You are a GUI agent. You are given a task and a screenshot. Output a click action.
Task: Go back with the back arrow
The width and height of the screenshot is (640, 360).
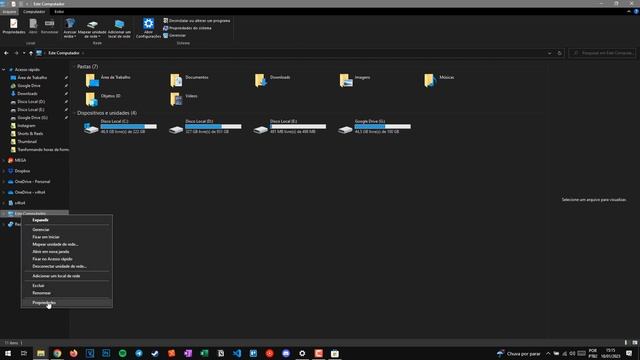[6, 53]
